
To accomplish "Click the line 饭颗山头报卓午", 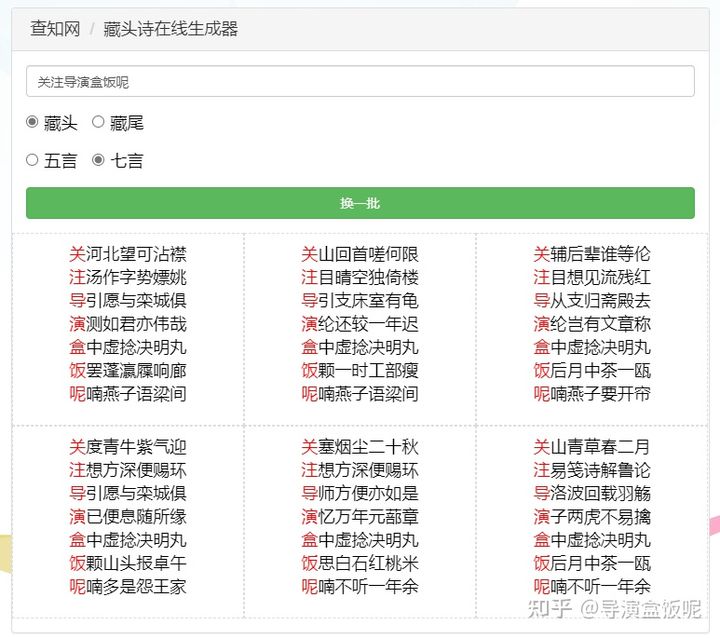I will tap(128, 563).
